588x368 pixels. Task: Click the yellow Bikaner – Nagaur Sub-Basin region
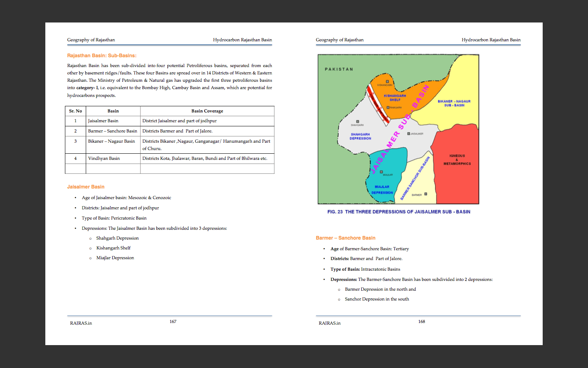(454, 102)
